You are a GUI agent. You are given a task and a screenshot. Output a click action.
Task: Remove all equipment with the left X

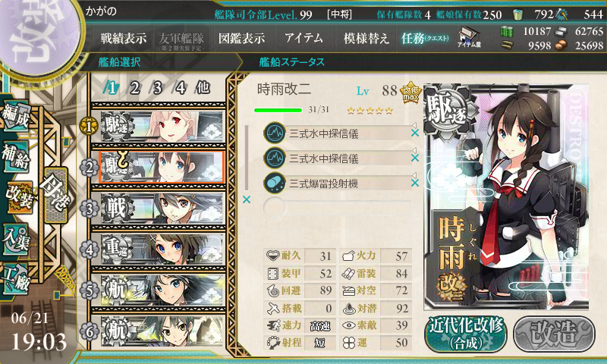(x=247, y=199)
